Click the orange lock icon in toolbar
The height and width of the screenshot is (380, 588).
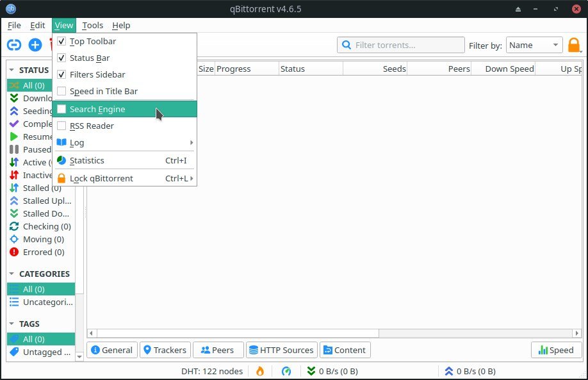[574, 45]
